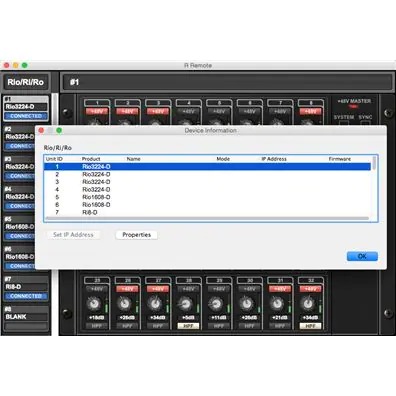The height and width of the screenshot is (396, 396).
Task: Sort table by Product column header
Action: [91, 159]
